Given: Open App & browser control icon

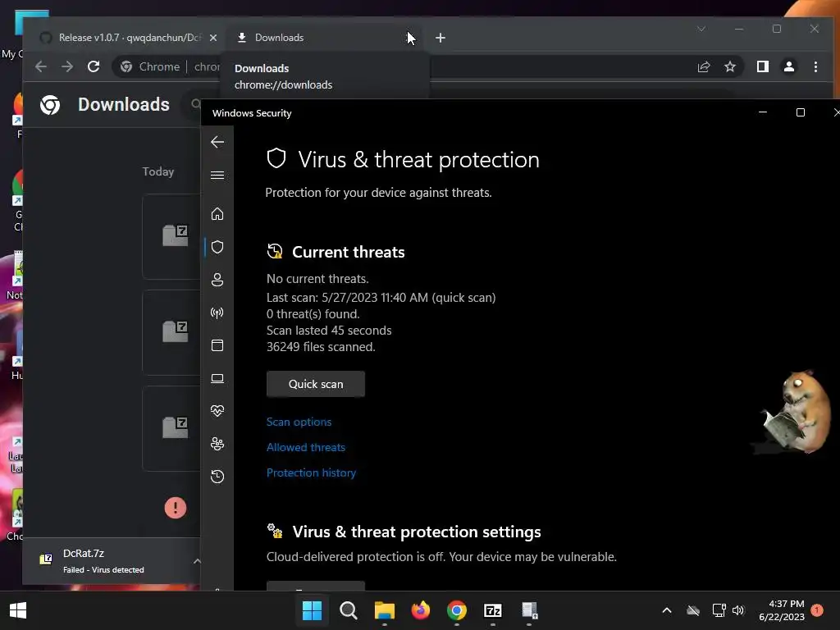Looking at the screenshot, I should [x=217, y=345].
